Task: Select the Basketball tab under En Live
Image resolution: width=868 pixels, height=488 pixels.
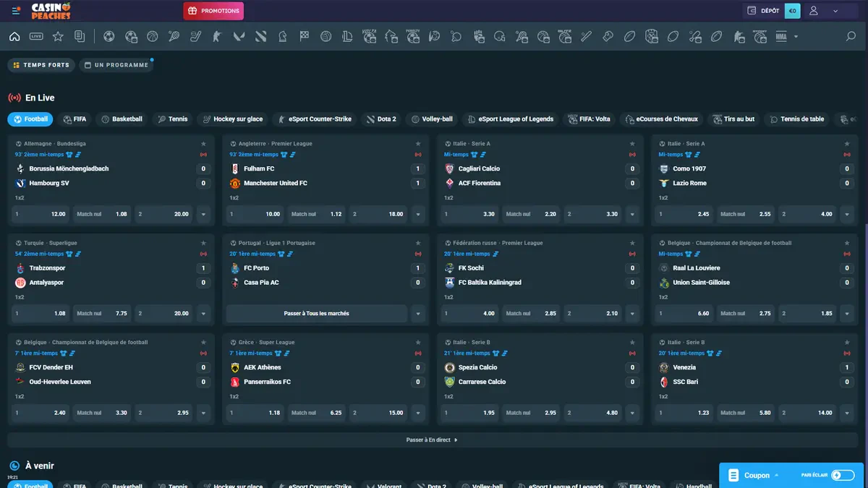Action: (x=122, y=119)
